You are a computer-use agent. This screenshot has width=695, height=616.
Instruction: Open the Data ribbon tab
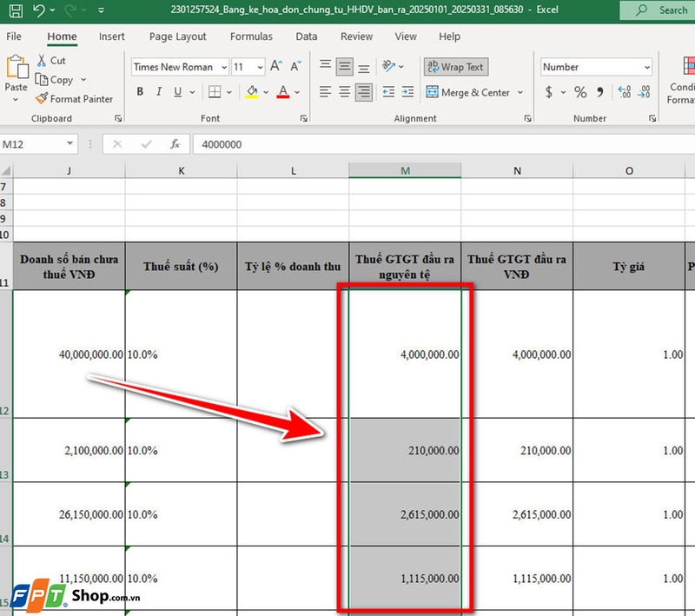[x=306, y=36]
